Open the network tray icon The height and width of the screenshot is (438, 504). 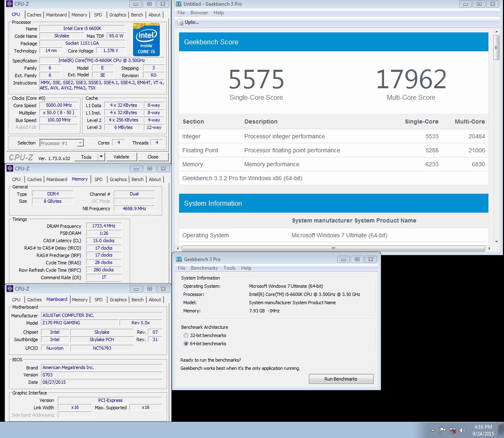[453, 430]
